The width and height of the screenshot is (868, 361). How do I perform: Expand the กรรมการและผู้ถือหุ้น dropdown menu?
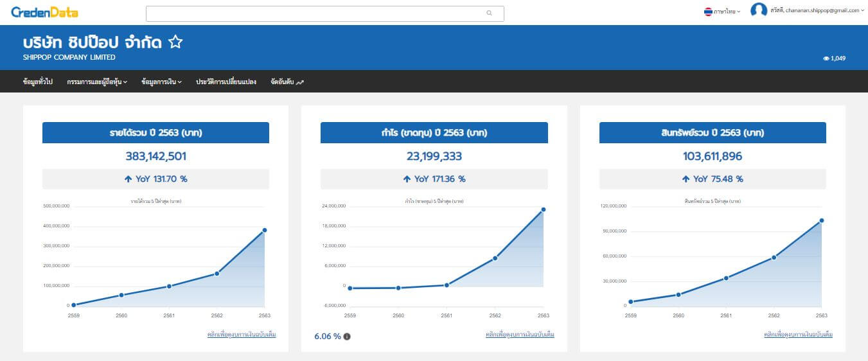pos(97,82)
